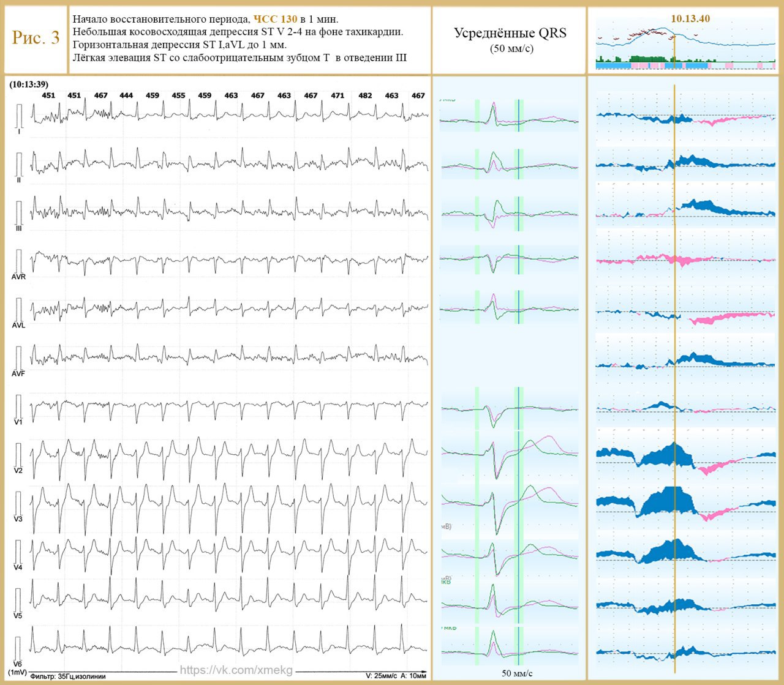Screen dimensions: 784x685
Task: Click the calibration pulse of lead AVL
Action: tap(19, 309)
